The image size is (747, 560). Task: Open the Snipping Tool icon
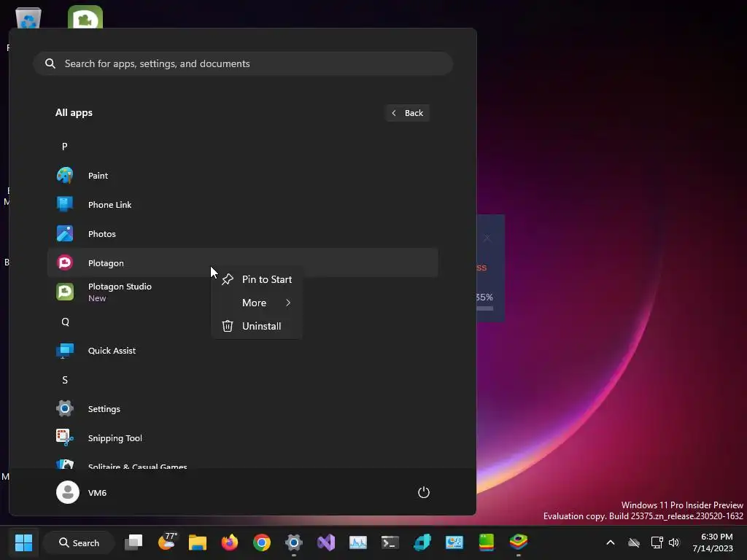(65, 437)
